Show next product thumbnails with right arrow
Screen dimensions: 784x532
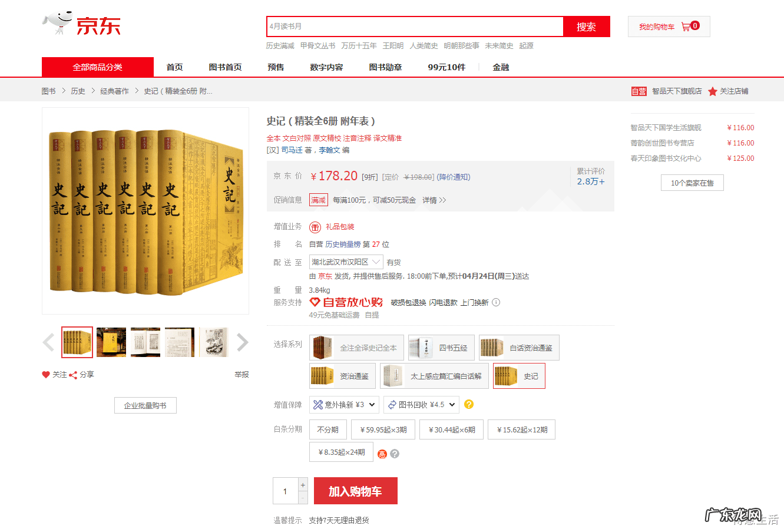[242, 342]
